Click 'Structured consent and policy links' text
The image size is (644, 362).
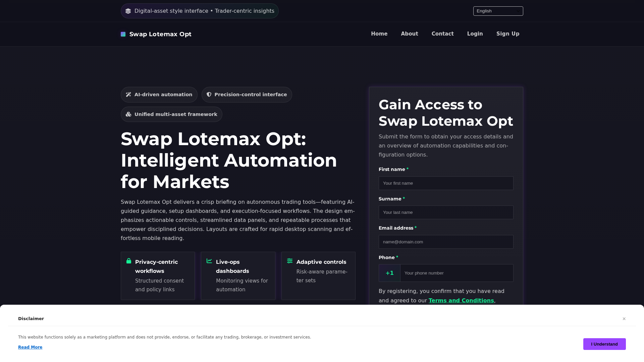(160, 285)
